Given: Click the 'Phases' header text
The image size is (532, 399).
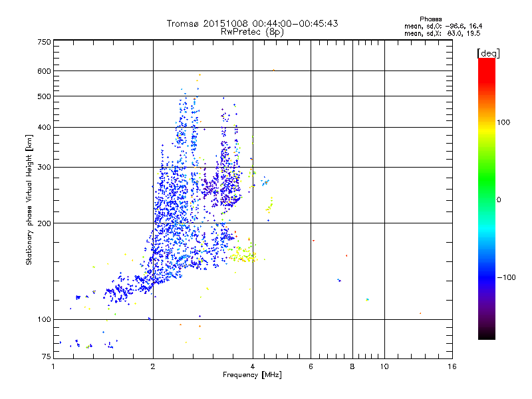Looking at the screenshot, I should point(430,19).
